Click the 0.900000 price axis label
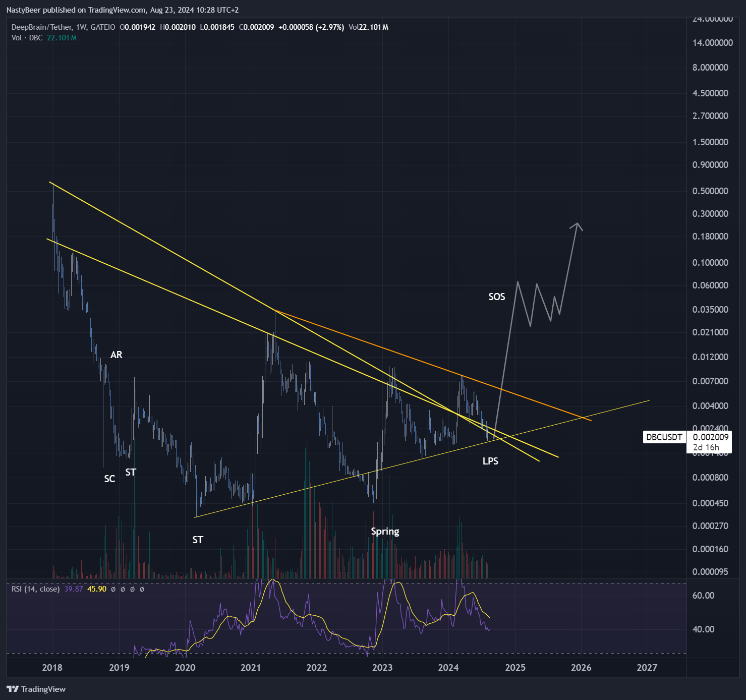This screenshot has width=746, height=700. [711, 165]
